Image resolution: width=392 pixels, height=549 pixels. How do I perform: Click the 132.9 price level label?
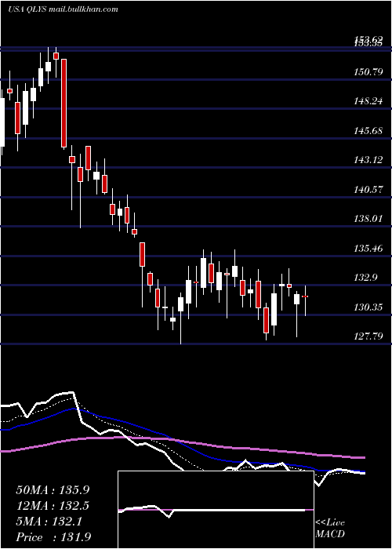click(366, 278)
